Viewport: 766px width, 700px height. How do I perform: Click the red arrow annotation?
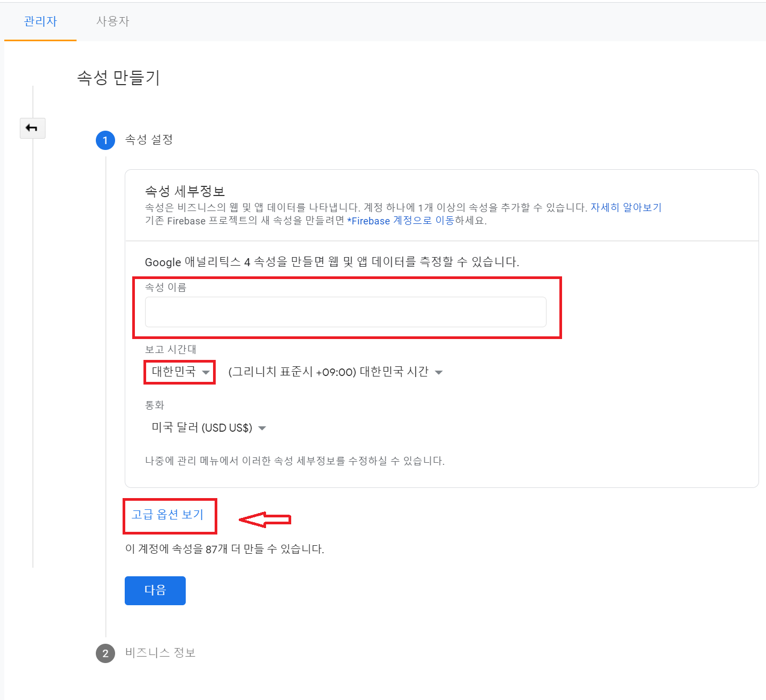(x=264, y=520)
